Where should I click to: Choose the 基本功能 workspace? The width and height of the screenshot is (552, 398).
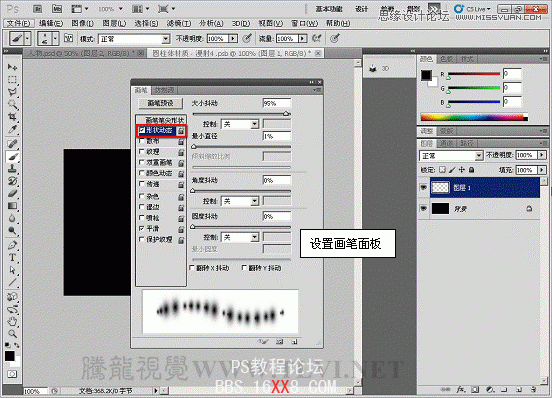click(x=329, y=9)
